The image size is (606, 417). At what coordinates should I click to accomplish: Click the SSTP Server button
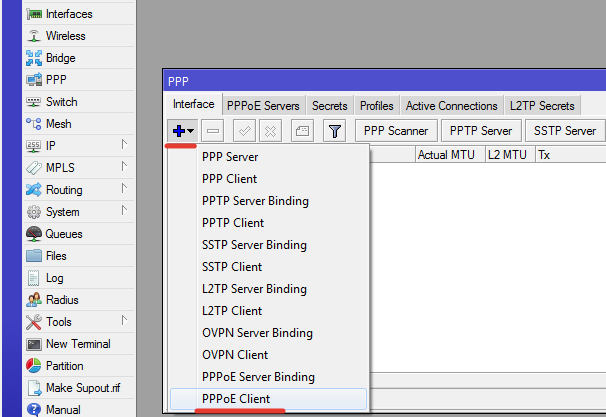[x=565, y=131]
